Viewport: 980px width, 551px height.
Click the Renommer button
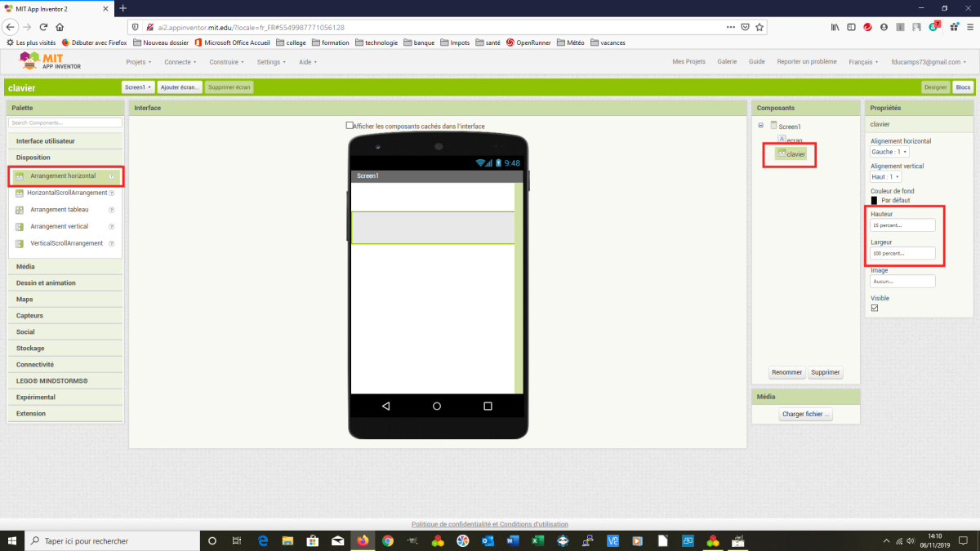point(786,372)
